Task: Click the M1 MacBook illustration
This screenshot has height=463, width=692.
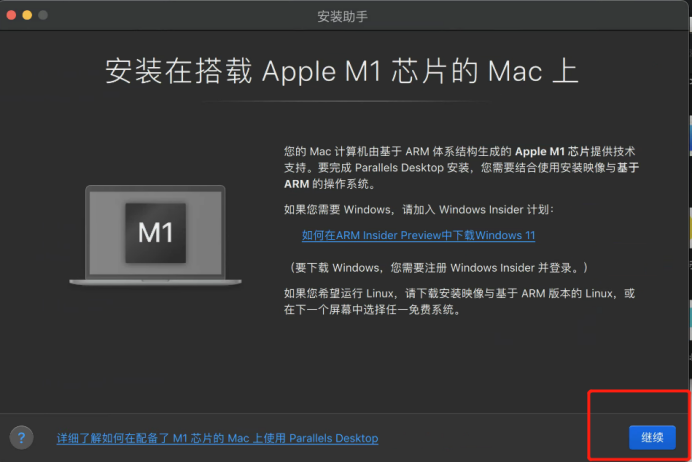Action: (155, 235)
